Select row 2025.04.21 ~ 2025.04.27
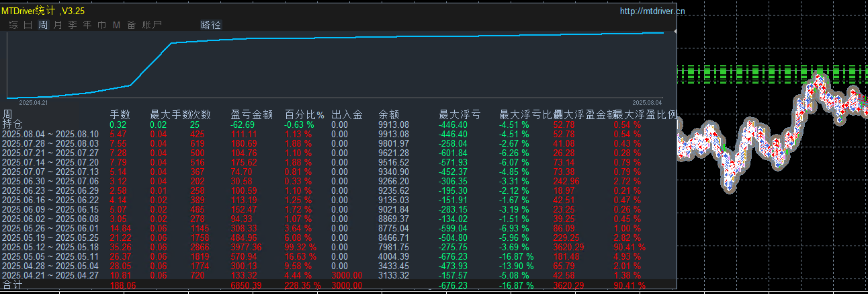 50,275
